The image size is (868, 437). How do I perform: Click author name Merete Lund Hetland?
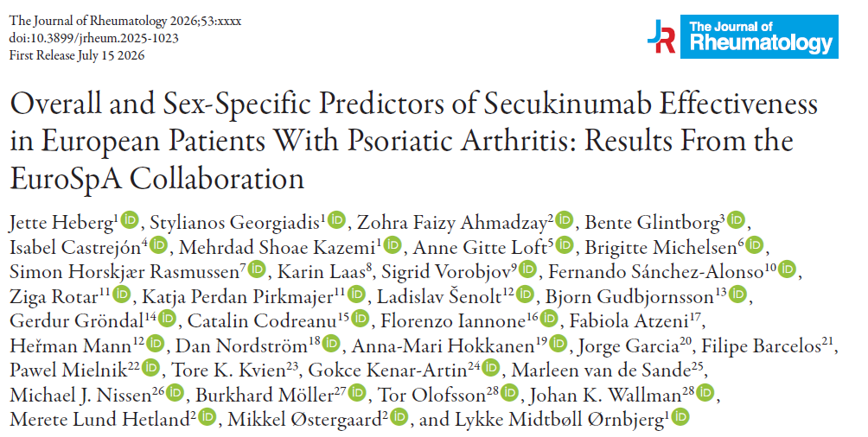pyautogui.click(x=99, y=420)
